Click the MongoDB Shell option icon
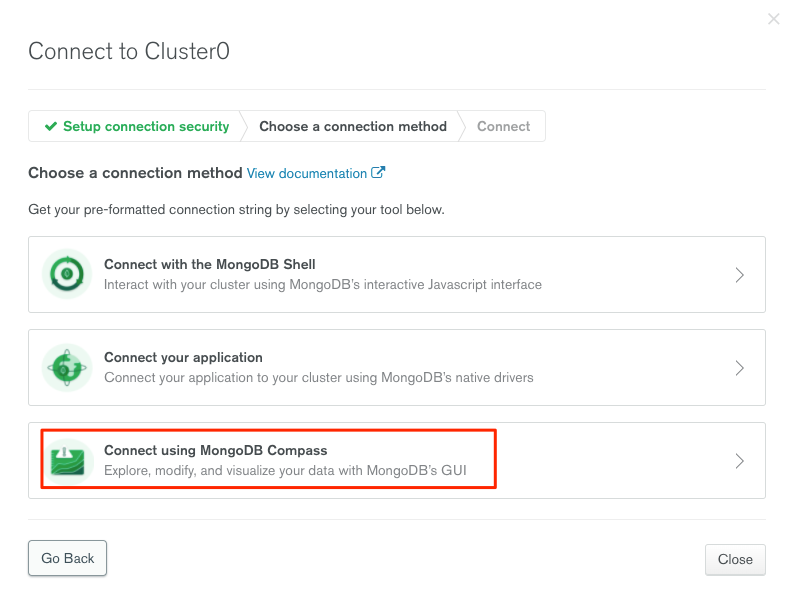Image resolution: width=793 pixels, height=603 pixels. coord(68,274)
